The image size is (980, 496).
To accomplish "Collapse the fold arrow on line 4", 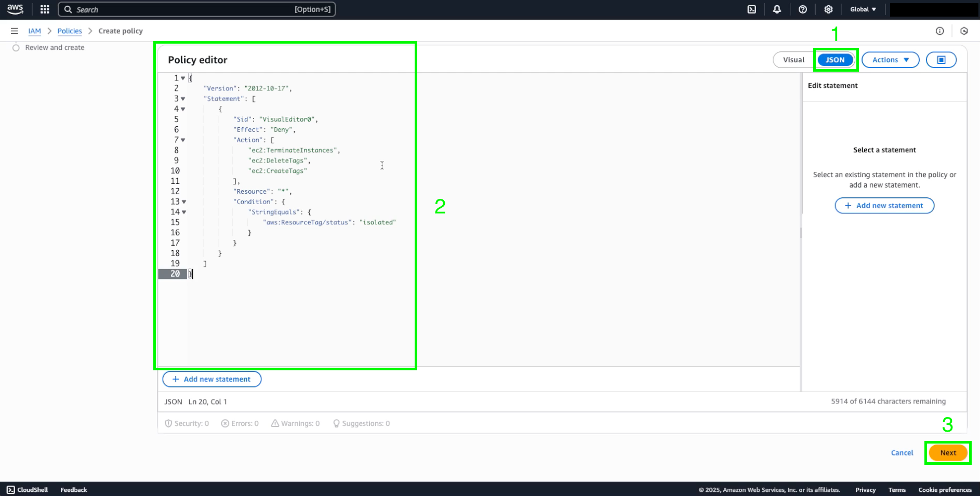I will point(183,109).
